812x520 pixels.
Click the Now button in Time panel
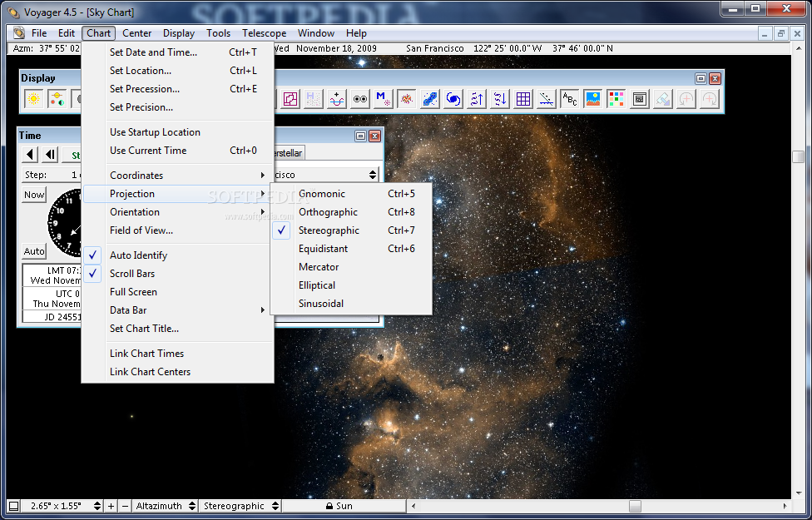click(34, 195)
